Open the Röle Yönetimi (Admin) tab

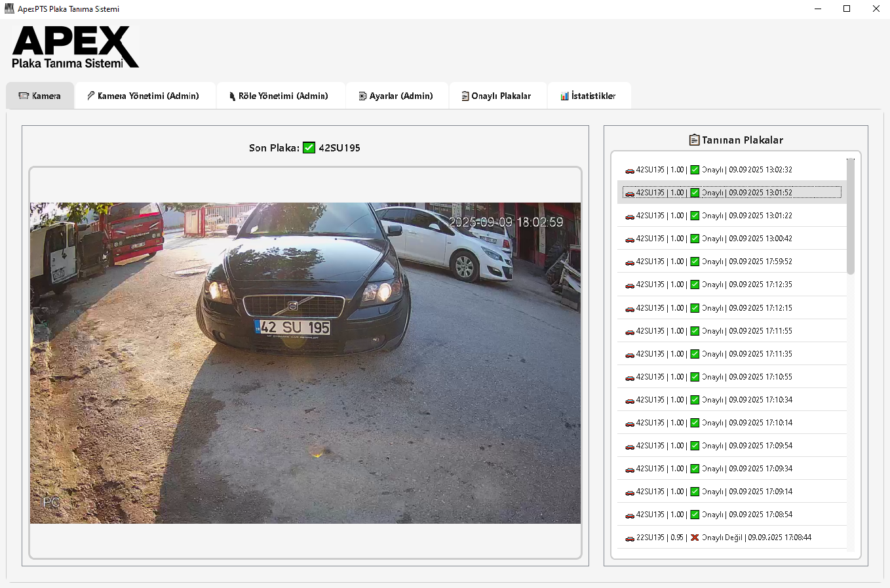[281, 96]
